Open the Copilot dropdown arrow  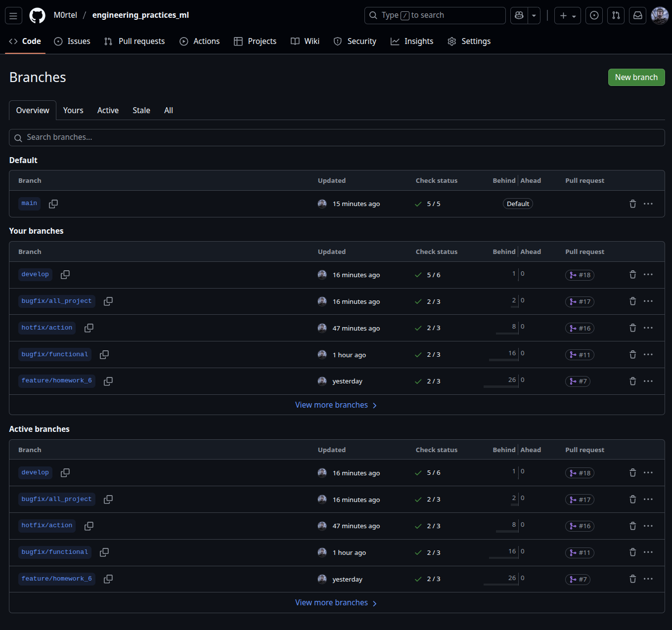[x=534, y=16]
